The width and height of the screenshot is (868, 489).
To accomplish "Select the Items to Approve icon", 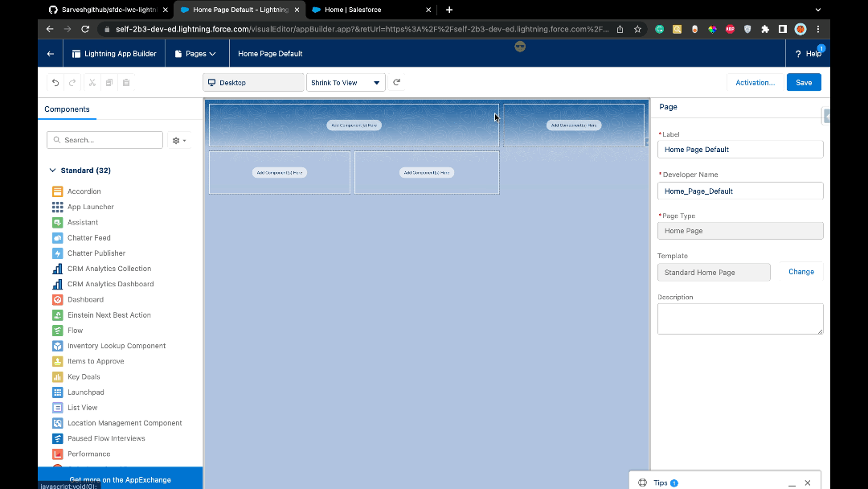I will 58,362.
